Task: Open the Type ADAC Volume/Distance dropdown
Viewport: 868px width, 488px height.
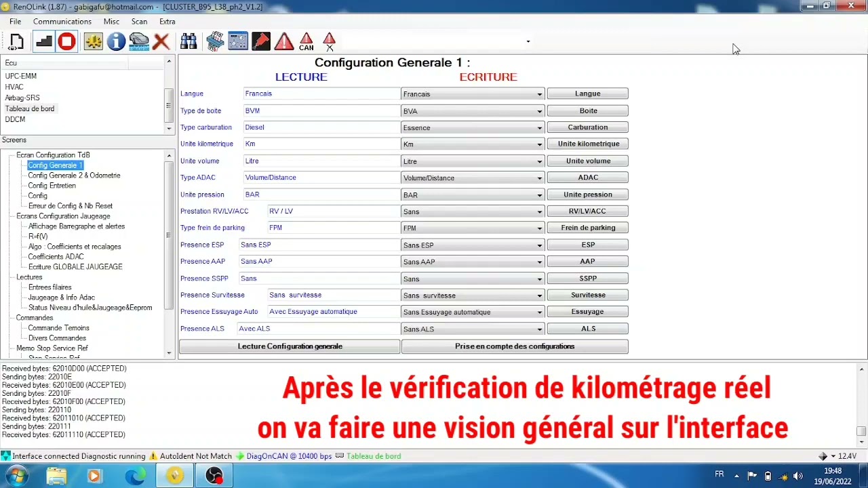Action: coord(473,178)
